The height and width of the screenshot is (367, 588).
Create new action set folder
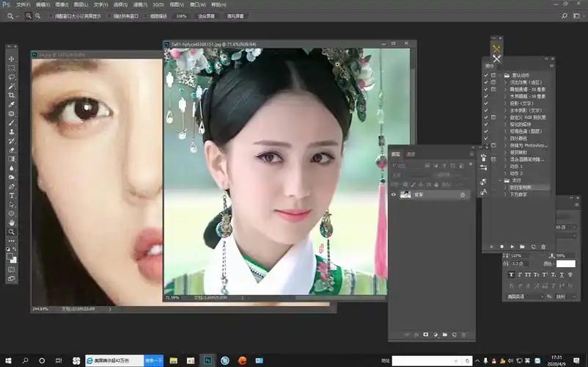pyautogui.click(x=522, y=247)
